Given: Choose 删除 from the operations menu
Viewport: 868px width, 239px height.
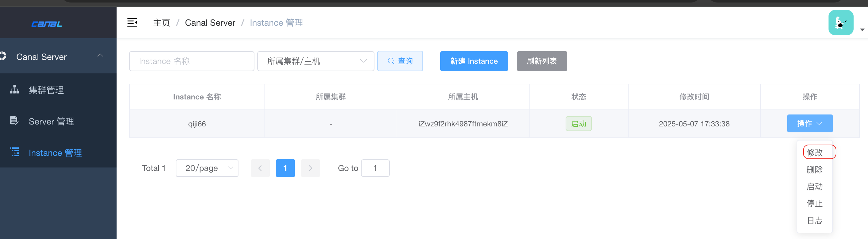Looking at the screenshot, I should [815, 170].
